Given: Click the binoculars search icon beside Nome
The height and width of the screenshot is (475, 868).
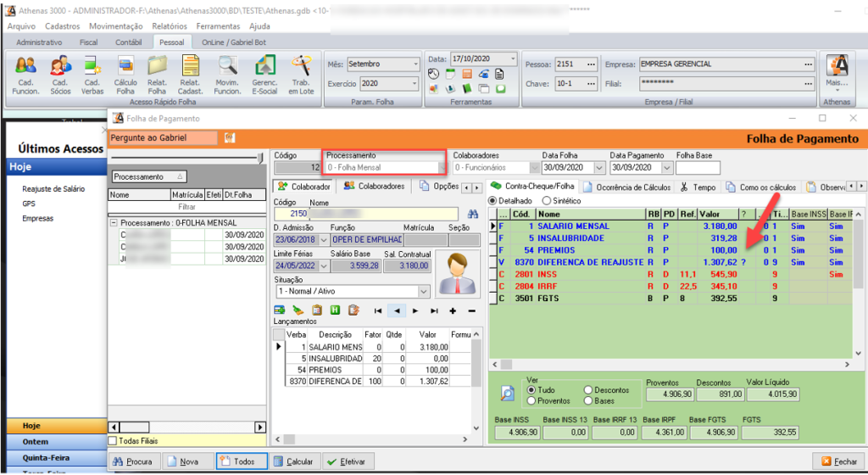Looking at the screenshot, I should tap(472, 214).
